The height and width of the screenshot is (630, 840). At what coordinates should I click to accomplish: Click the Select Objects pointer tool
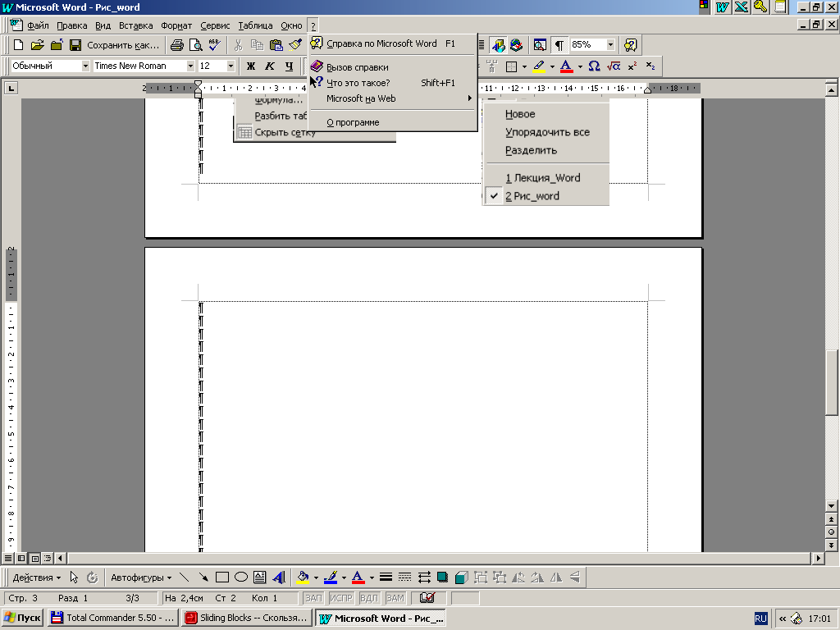74,577
